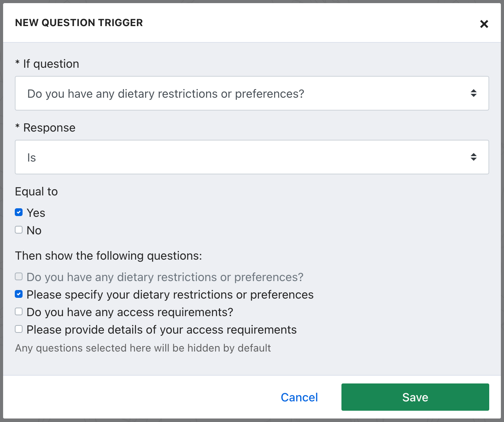Click the '* If question' field label
The height and width of the screenshot is (422, 504).
click(x=47, y=64)
